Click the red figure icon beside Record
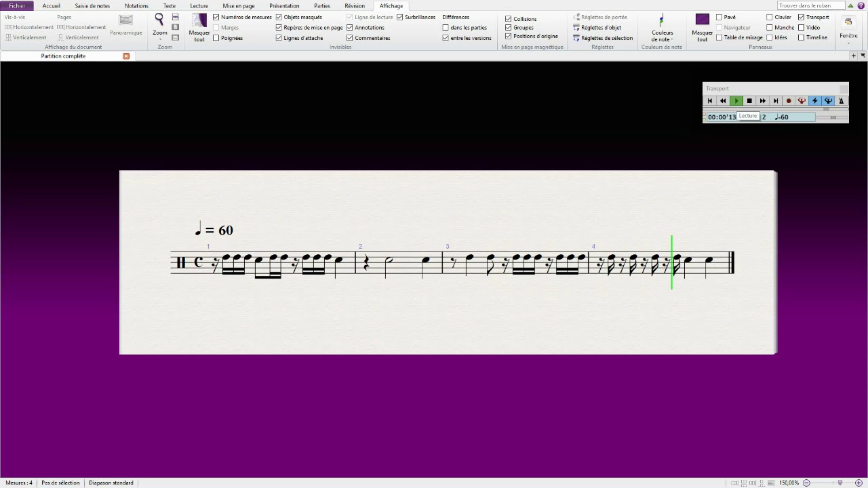 click(802, 101)
